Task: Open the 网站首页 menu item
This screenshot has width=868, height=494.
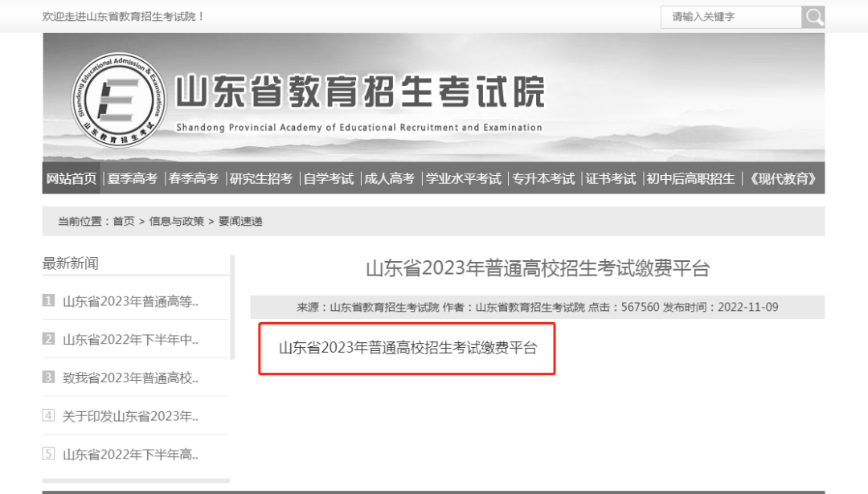Action: click(72, 178)
